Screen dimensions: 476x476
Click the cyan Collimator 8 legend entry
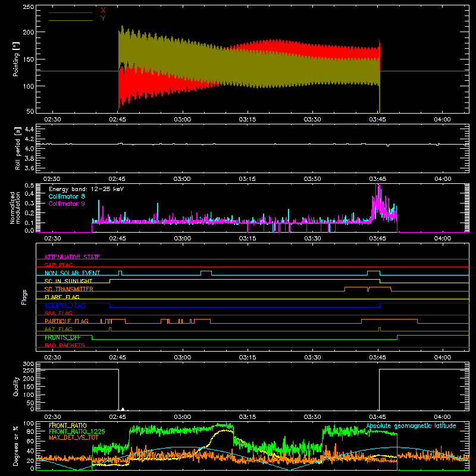(67, 196)
